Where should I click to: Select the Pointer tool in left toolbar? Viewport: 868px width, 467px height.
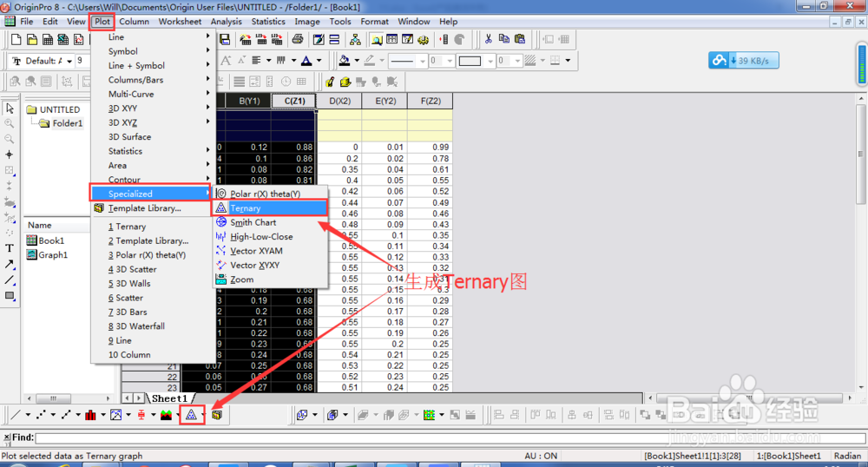pyautogui.click(x=10, y=108)
